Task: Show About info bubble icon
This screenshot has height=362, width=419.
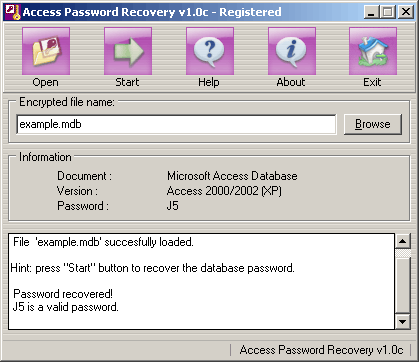Action: point(292,51)
